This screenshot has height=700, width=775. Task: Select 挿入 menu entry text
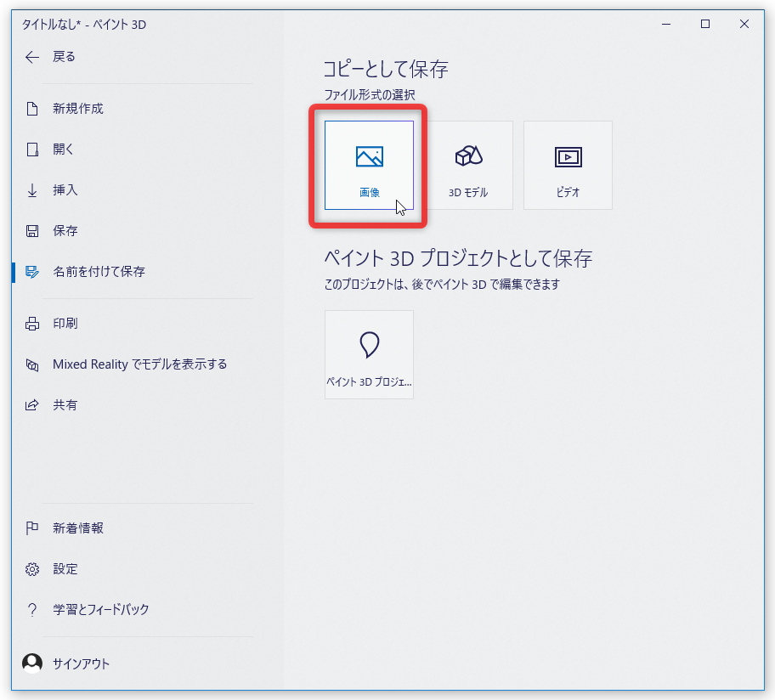pyautogui.click(x=65, y=190)
